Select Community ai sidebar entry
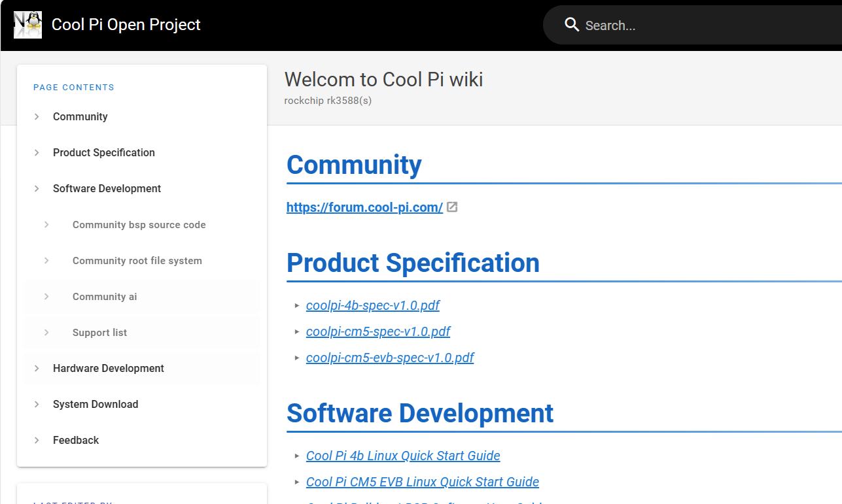Screen dimensions: 842x504 (105, 296)
